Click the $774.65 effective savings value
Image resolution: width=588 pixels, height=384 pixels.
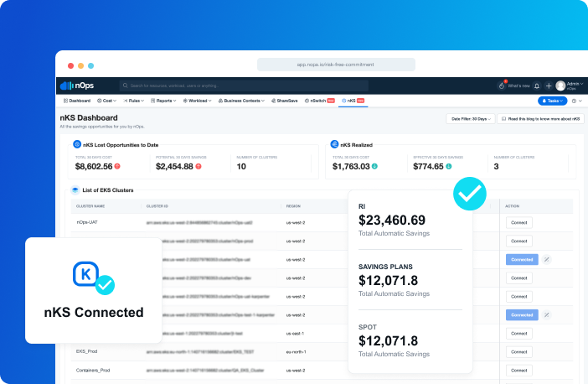[428, 166]
